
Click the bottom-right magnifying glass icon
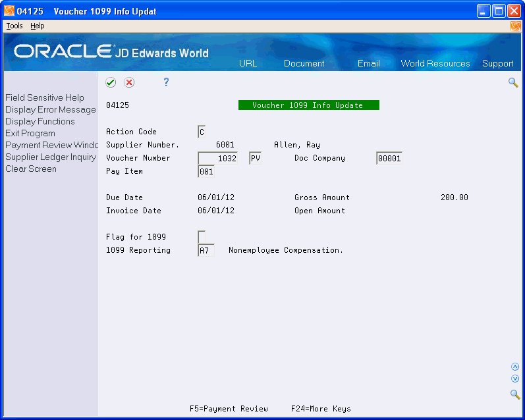tap(515, 394)
